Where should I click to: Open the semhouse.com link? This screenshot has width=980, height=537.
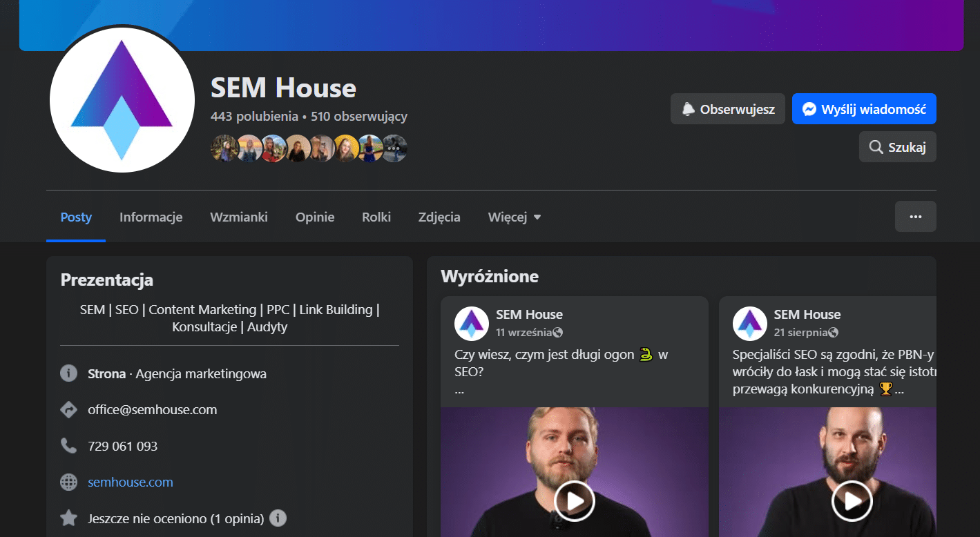pos(131,482)
